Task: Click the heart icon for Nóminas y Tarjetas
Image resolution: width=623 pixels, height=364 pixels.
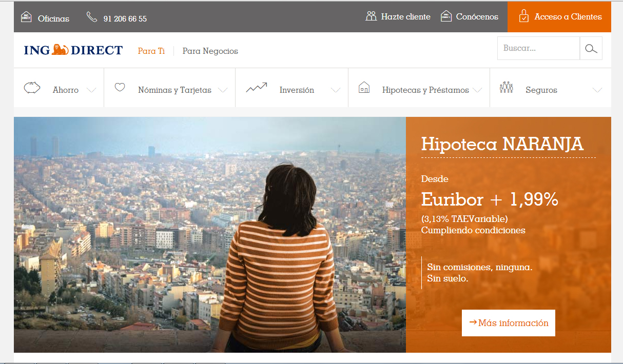Action: [120, 88]
